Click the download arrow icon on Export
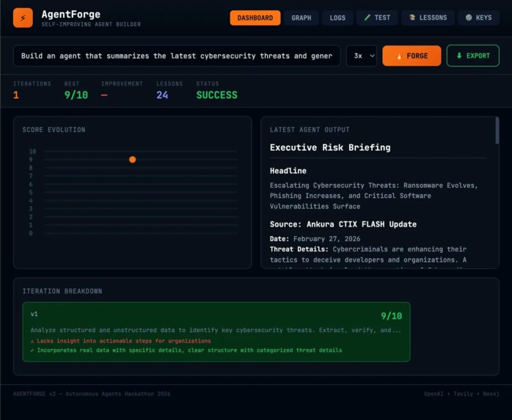The height and width of the screenshot is (420, 512). pos(459,56)
